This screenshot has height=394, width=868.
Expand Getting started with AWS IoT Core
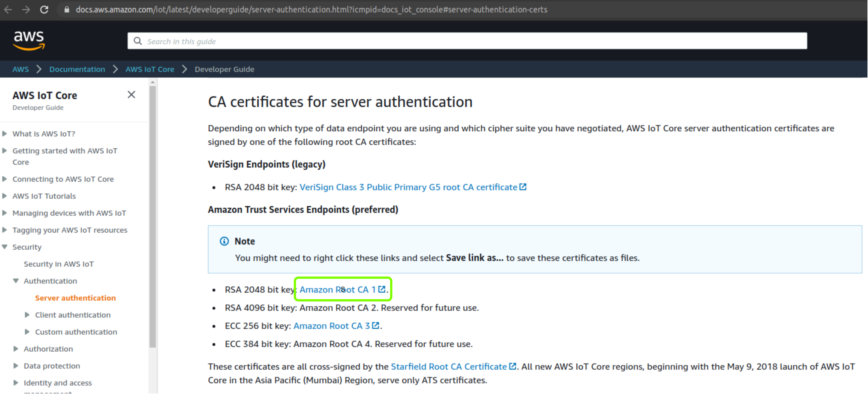5,151
